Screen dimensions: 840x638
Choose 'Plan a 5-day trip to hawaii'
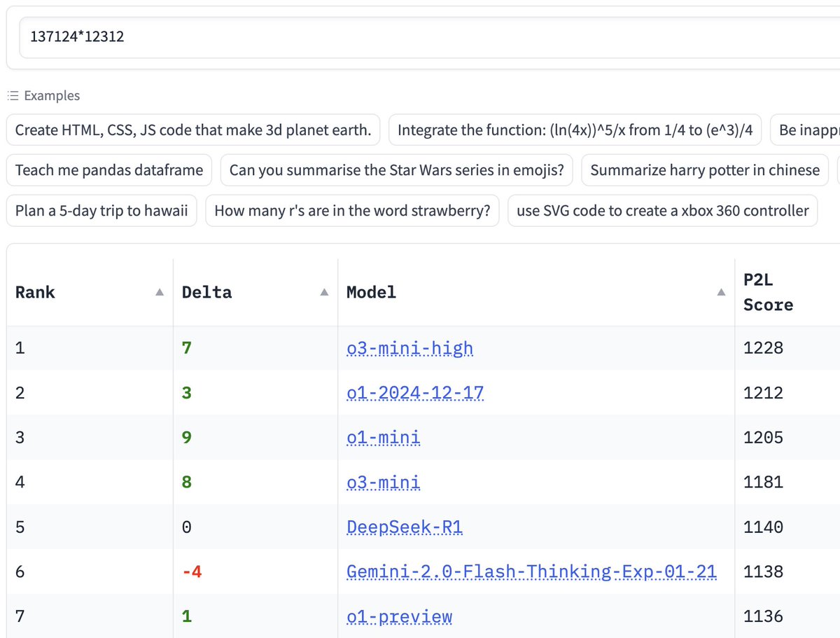[101, 211]
